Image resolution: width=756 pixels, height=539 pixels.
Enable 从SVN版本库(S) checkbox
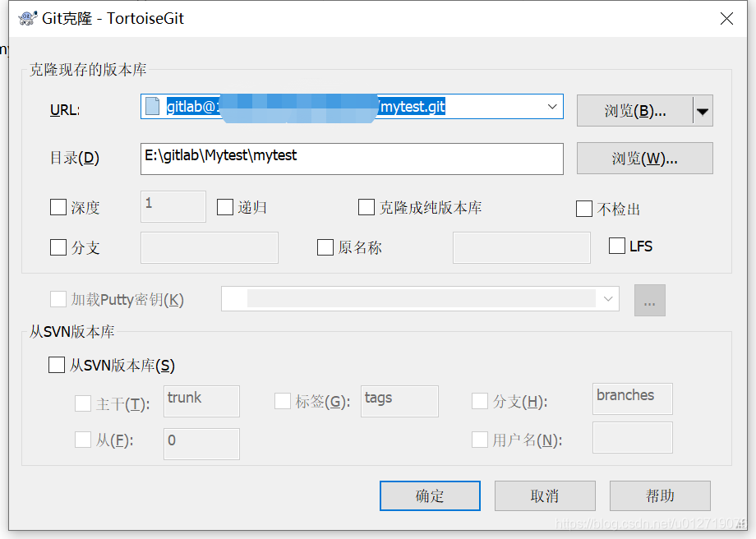coord(57,365)
